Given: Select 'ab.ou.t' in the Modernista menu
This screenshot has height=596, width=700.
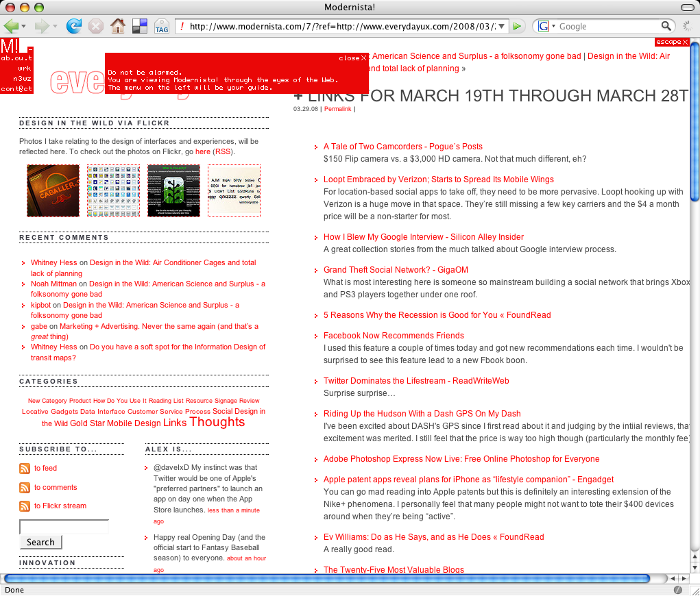Looking at the screenshot, I should coord(16,58).
